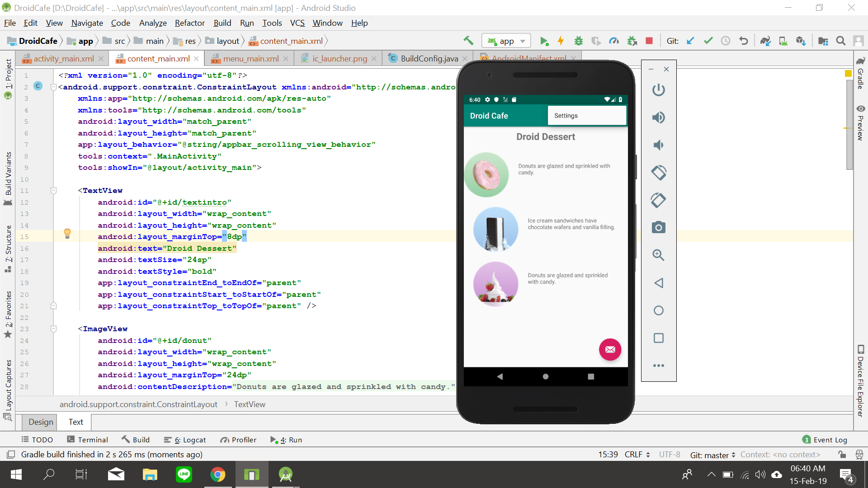The image size is (868, 488).
Task: Rotate emulator left icon
Action: [x=659, y=173]
